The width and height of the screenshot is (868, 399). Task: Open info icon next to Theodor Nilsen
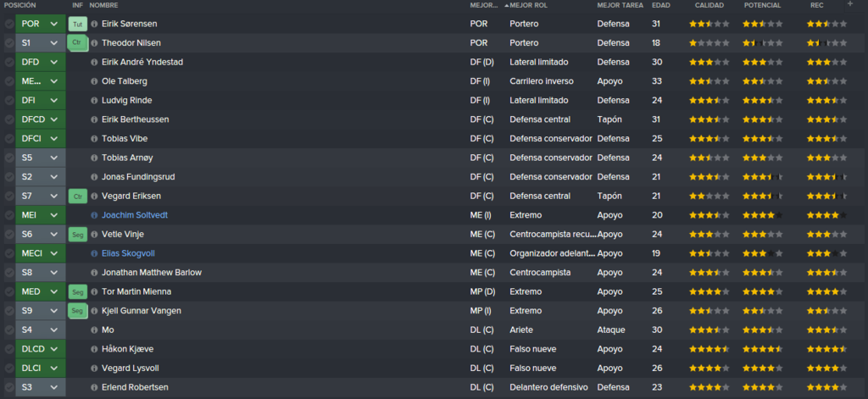94,43
